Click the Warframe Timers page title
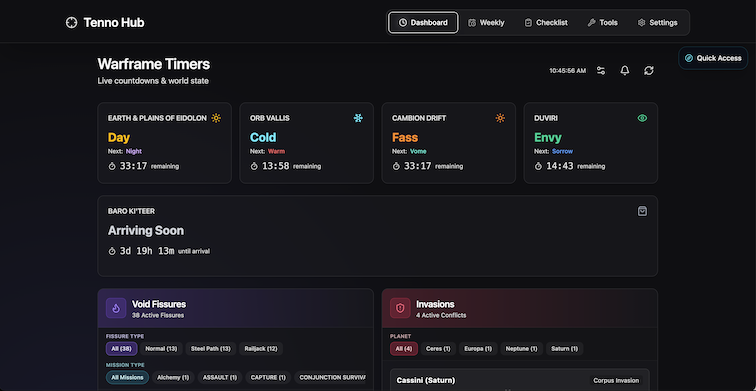 [x=153, y=64]
